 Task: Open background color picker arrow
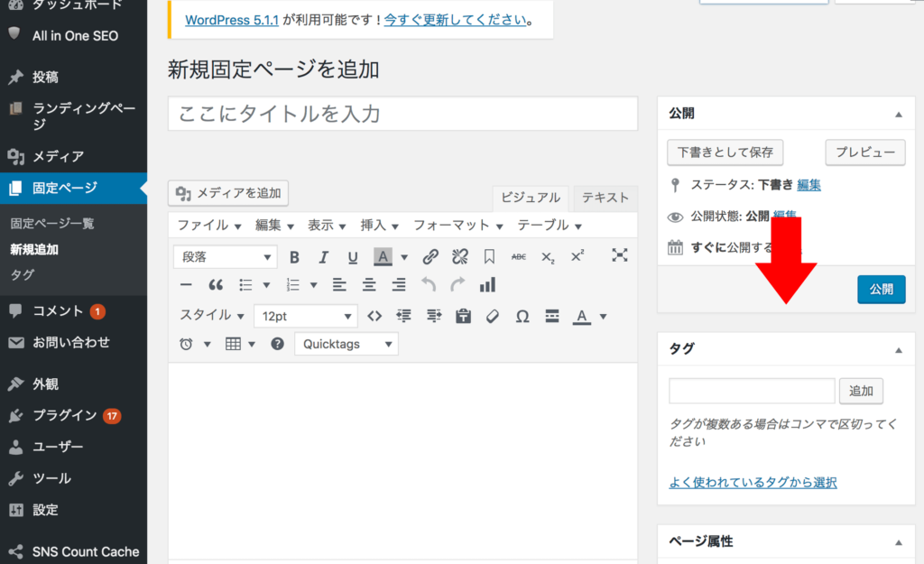404,257
